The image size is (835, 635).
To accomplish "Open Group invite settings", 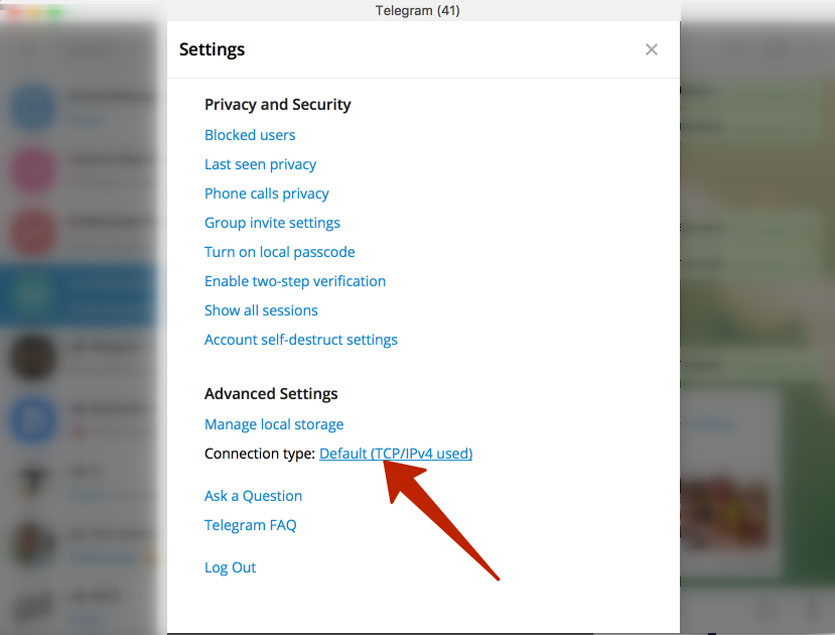I will [272, 223].
